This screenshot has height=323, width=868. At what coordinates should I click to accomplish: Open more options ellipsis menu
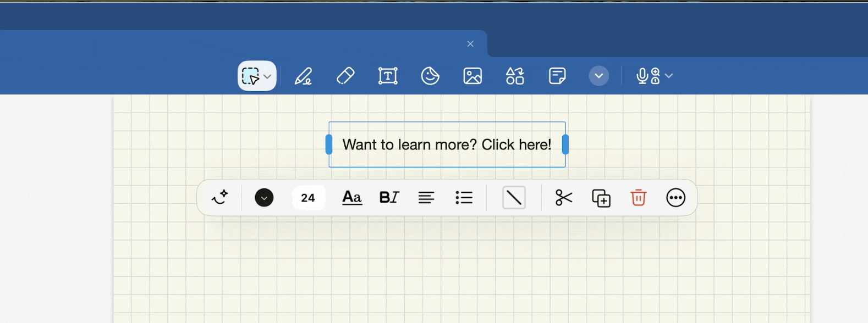pyautogui.click(x=676, y=197)
